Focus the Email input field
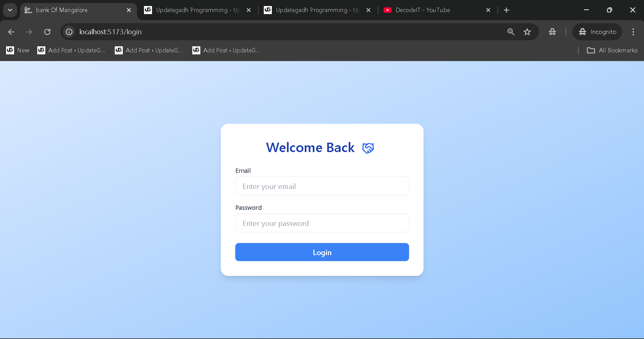The width and height of the screenshot is (644, 339). click(x=322, y=186)
